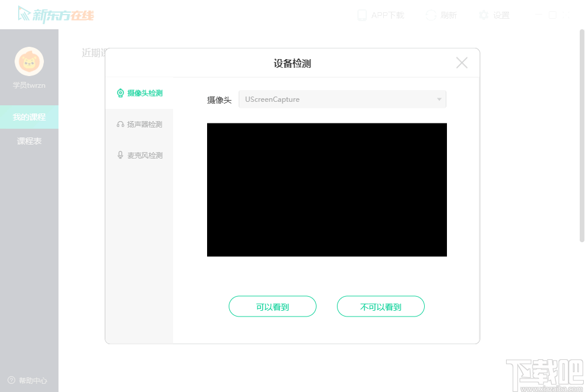Open the 设置 settings gear
Viewport: 585px width, 392px height.
pos(484,15)
